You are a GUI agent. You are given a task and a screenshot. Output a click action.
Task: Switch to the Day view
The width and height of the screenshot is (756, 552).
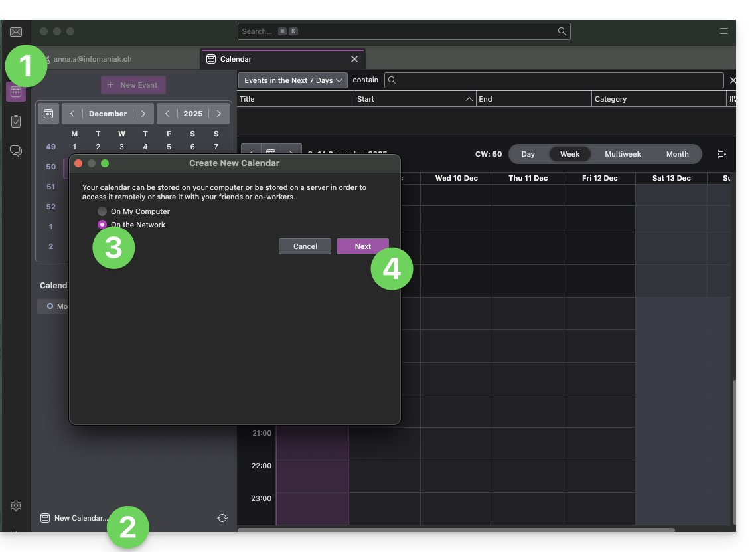pyautogui.click(x=528, y=154)
